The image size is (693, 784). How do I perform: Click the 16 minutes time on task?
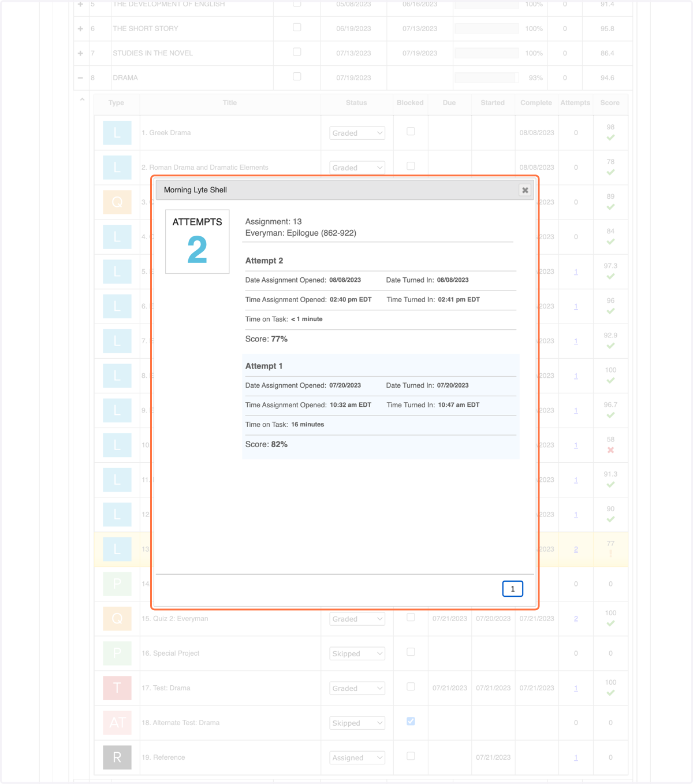pos(308,425)
